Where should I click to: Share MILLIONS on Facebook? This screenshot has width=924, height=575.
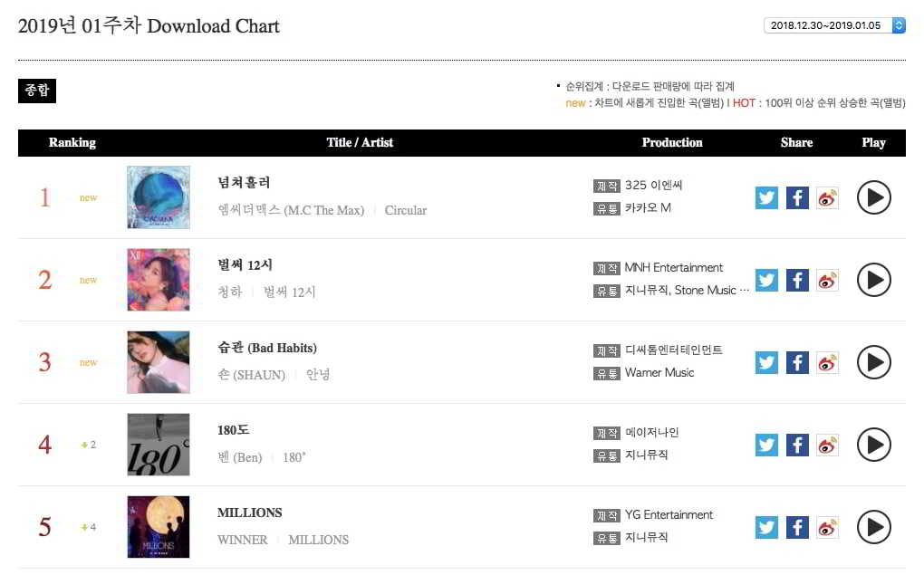tap(797, 527)
